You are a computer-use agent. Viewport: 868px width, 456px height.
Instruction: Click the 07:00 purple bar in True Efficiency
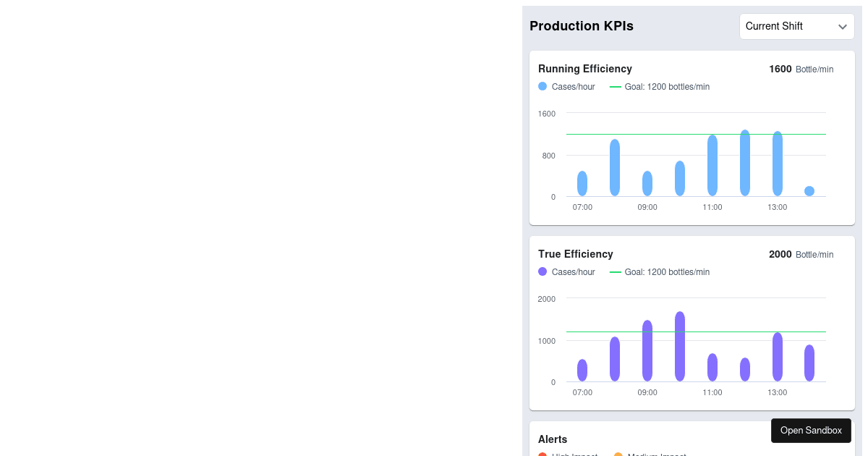(x=582, y=370)
